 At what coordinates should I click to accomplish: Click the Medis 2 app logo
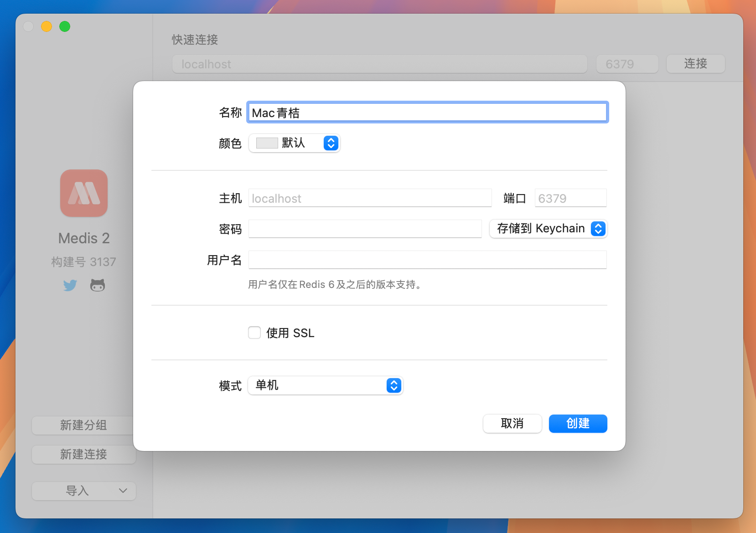84,193
